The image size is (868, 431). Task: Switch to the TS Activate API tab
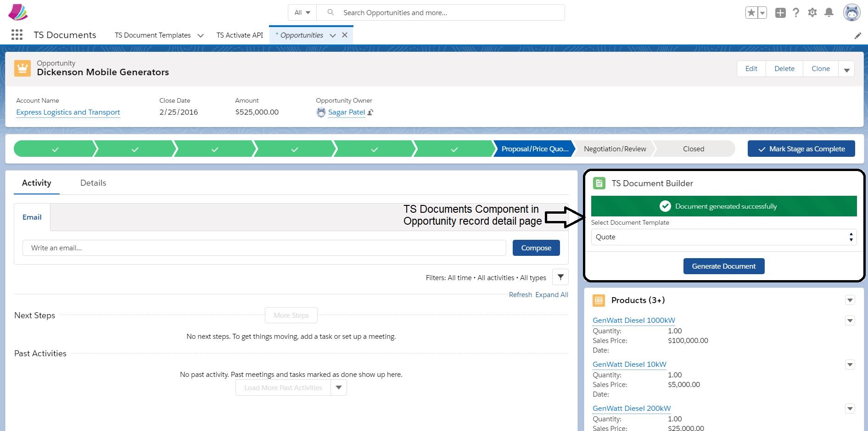[240, 35]
